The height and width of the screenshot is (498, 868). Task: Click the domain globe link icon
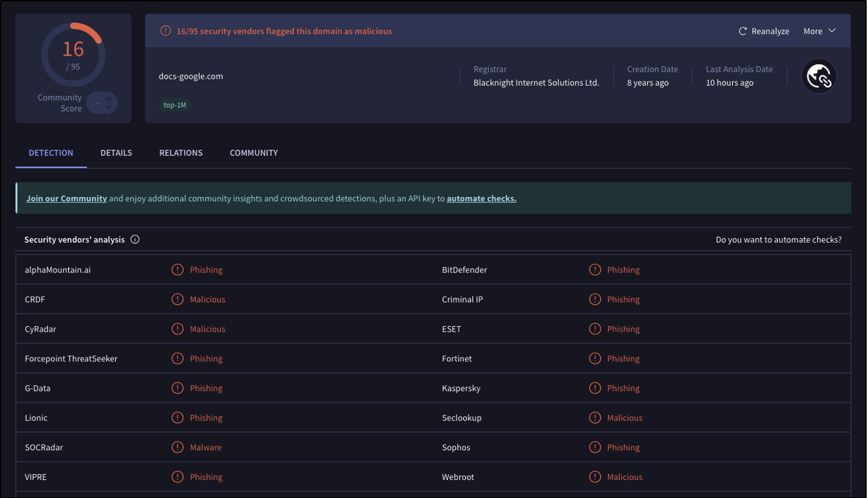[818, 76]
